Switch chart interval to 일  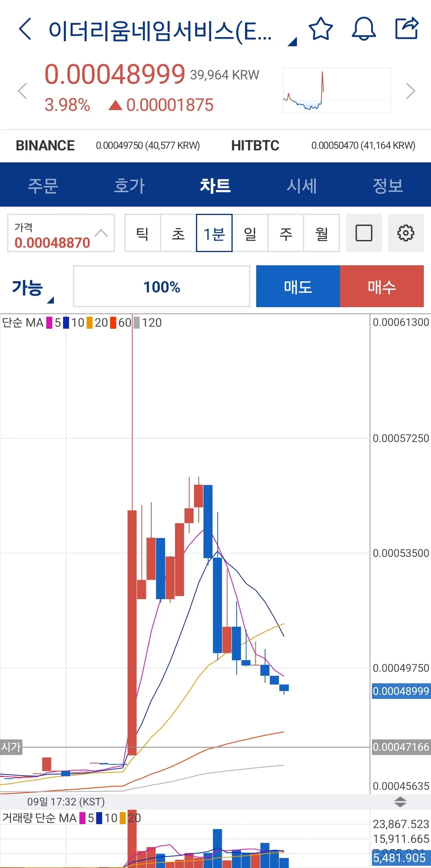(x=250, y=233)
